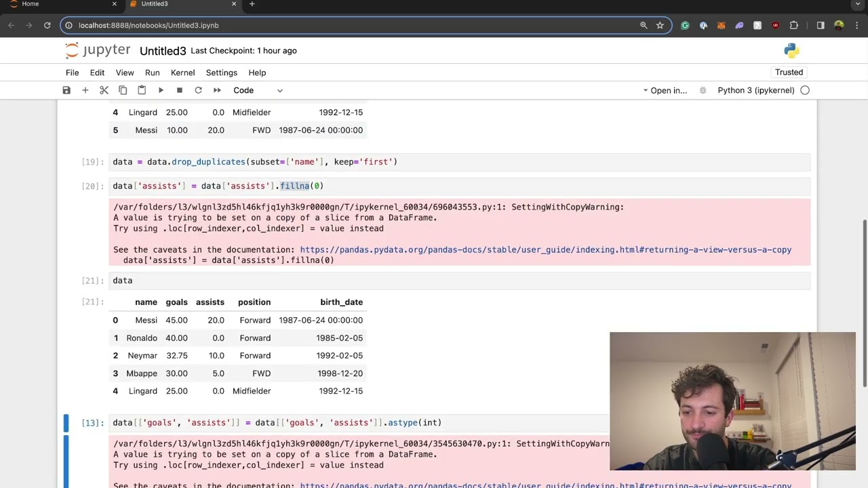Click the page vertical scrollbar thumb
The width and height of the screenshot is (868, 488).
(x=864, y=305)
